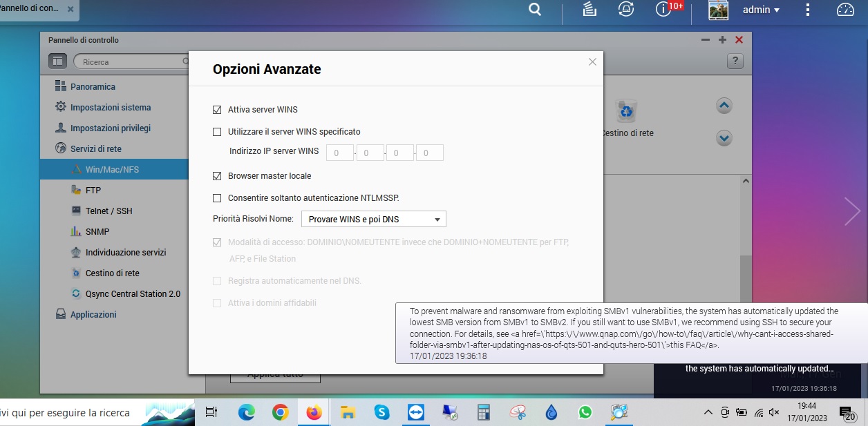The width and height of the screenshot is (868, 426).
Task: Open background tasks icon in top bar
Action: pyautogui.click(x=589, y=10)
